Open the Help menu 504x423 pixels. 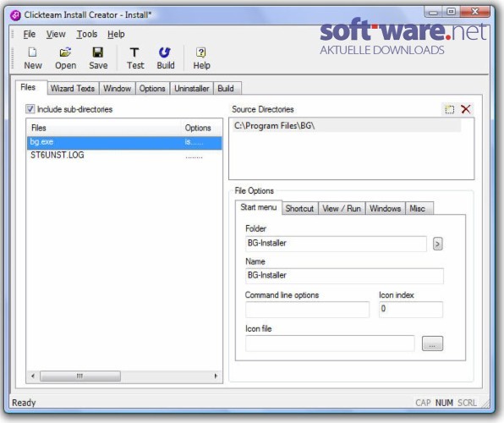click(116, 34)
